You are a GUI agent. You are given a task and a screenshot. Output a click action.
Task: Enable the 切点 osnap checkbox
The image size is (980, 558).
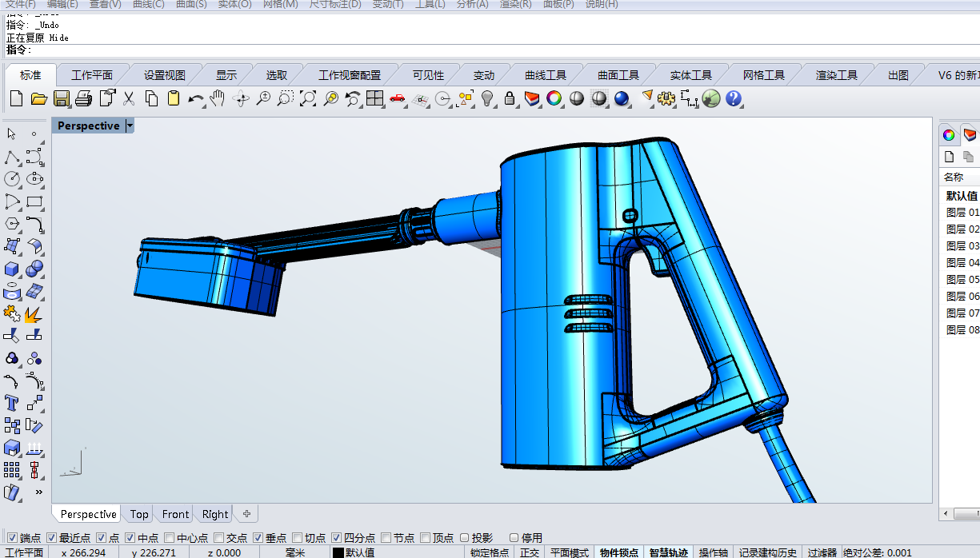[298, 538]
